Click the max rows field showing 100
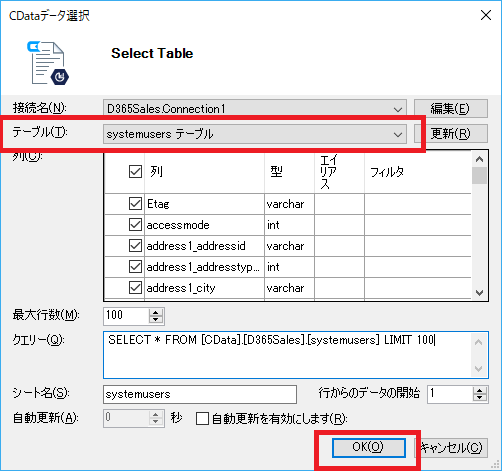This screenshot has width=502, height=472. click(126, 315)
